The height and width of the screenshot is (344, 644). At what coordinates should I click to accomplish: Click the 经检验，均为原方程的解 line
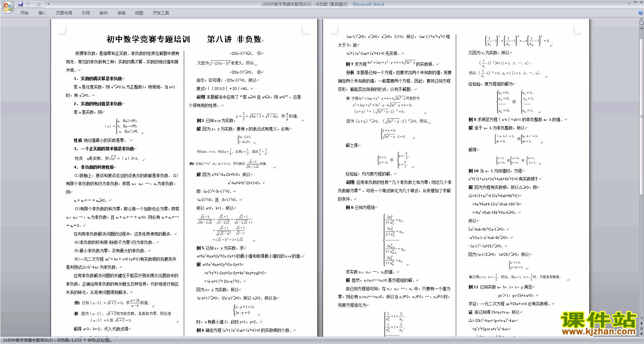(x=369, y=174)
